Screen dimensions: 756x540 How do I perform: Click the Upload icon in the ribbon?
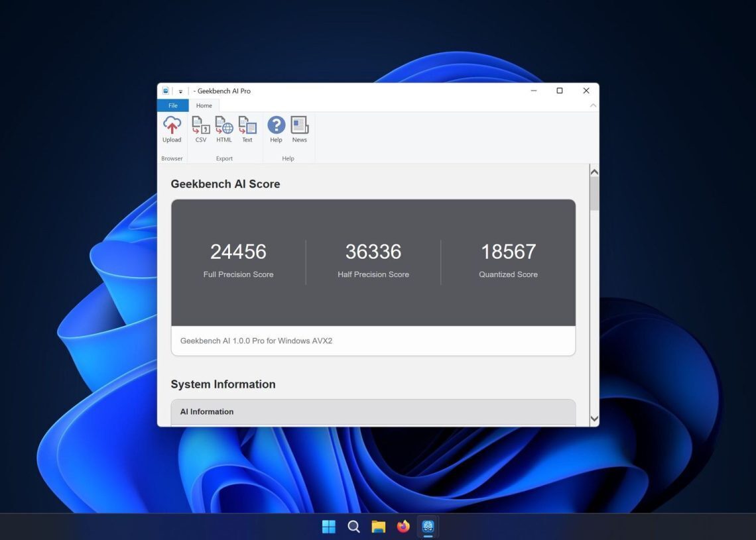(x=172, y=129)
